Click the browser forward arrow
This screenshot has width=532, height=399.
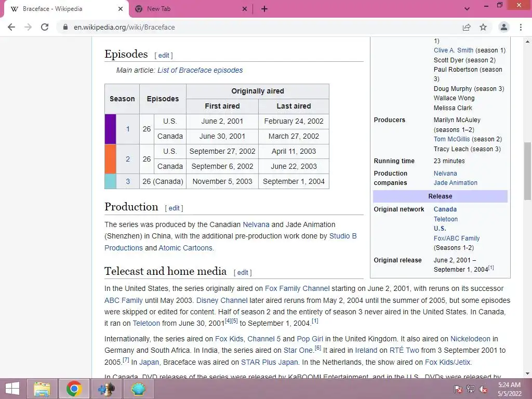pyautogui.click(x=28, y=27)
